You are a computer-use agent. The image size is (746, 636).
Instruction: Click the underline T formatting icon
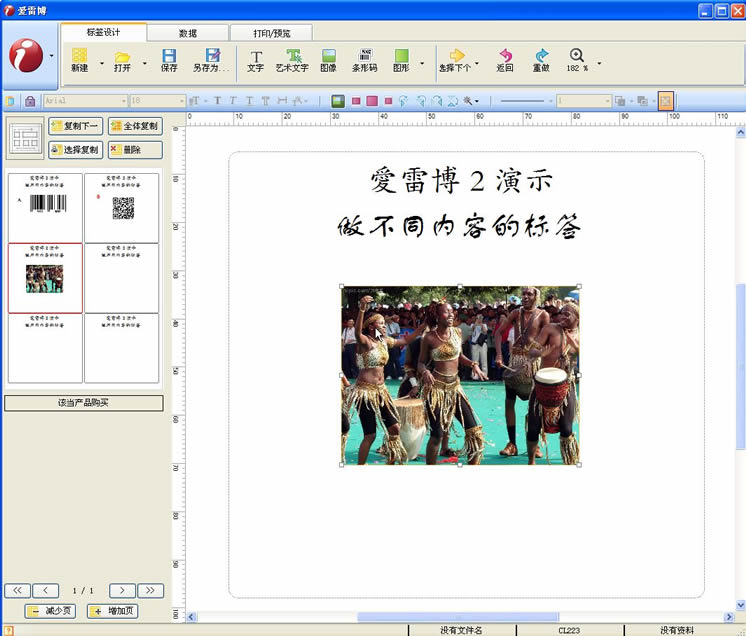tap(249, 101)
